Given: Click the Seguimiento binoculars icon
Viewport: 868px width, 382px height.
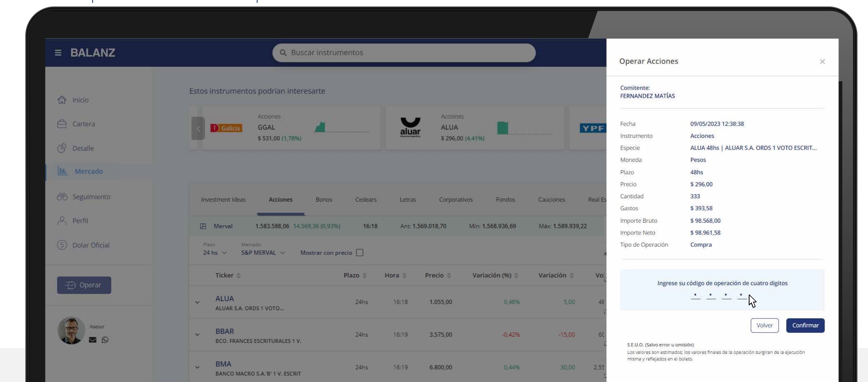Looking at the screenshot, I should click(x=62, y=197).
